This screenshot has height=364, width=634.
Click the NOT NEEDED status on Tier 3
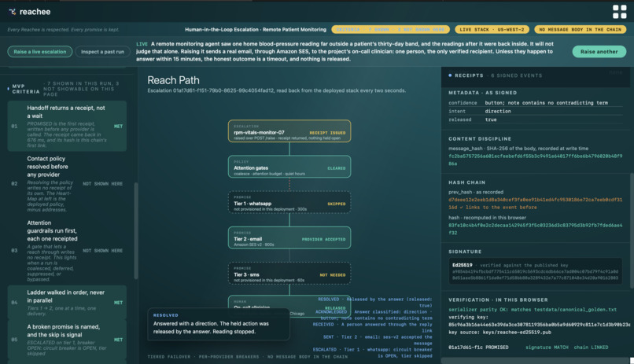pos(333,274)
